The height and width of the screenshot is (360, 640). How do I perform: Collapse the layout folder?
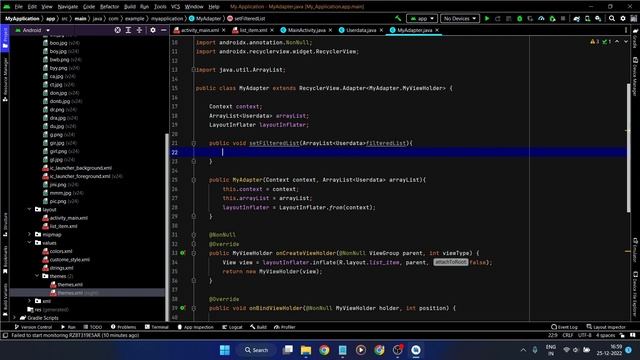tap(29, 209)
